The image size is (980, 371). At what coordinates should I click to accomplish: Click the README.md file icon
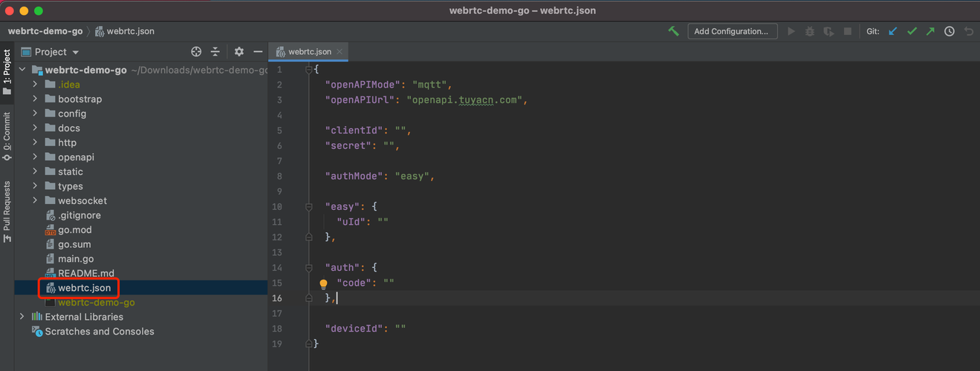tap(51, 274)
